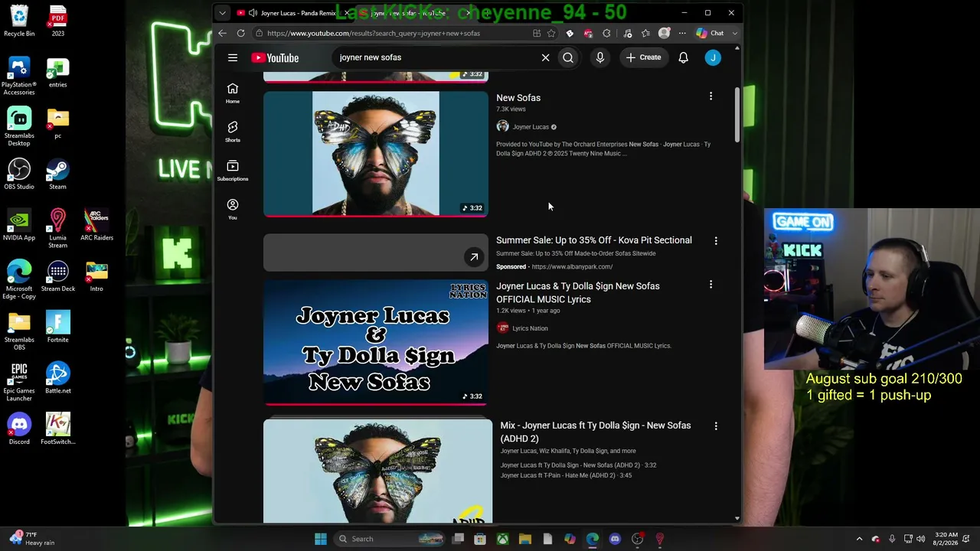
Task: Open Microsoft Store from the taskbar
Action: [x=480, y=539]
